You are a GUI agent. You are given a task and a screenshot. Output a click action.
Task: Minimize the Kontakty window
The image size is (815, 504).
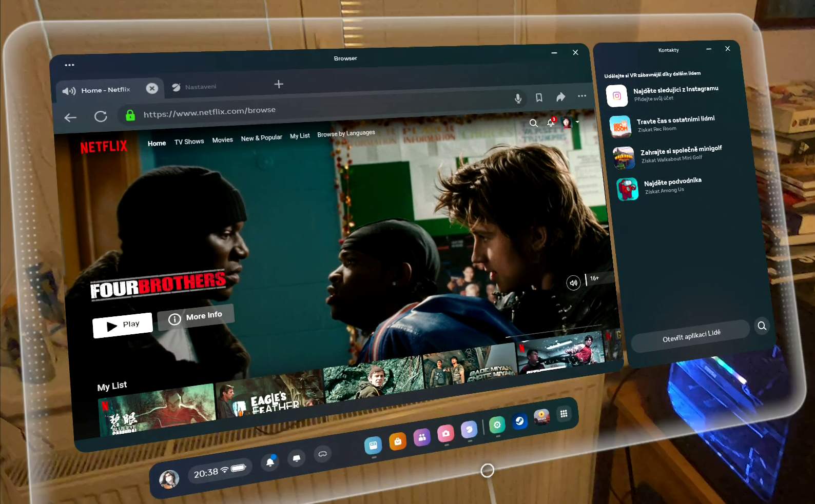tap(709, 49)
